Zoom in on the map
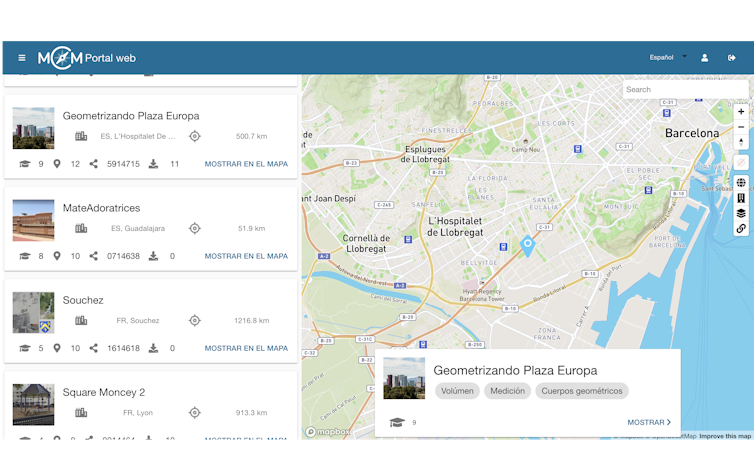Screen dimensions: 754x471 [741, 112]
